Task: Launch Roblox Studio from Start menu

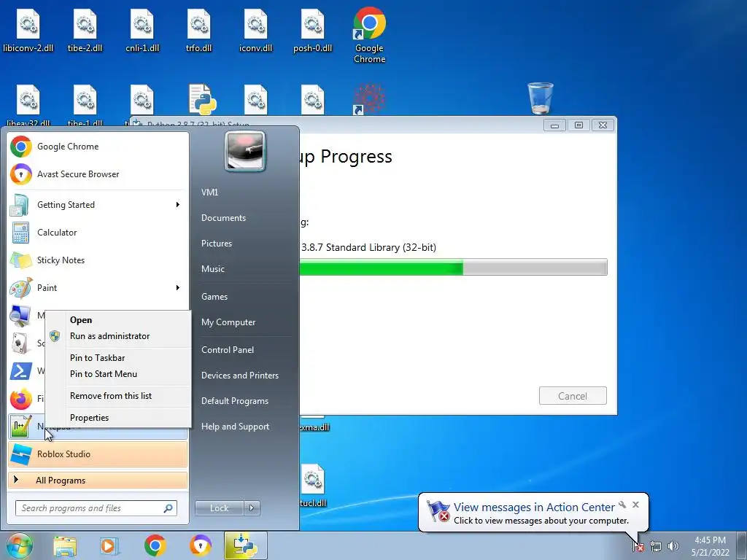Action: [98, 454]
